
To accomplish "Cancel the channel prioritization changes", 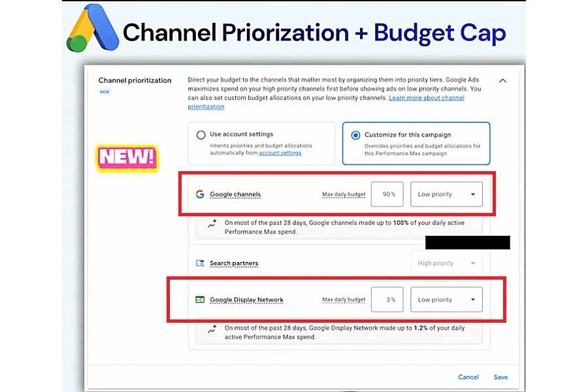I will point(468,377).
